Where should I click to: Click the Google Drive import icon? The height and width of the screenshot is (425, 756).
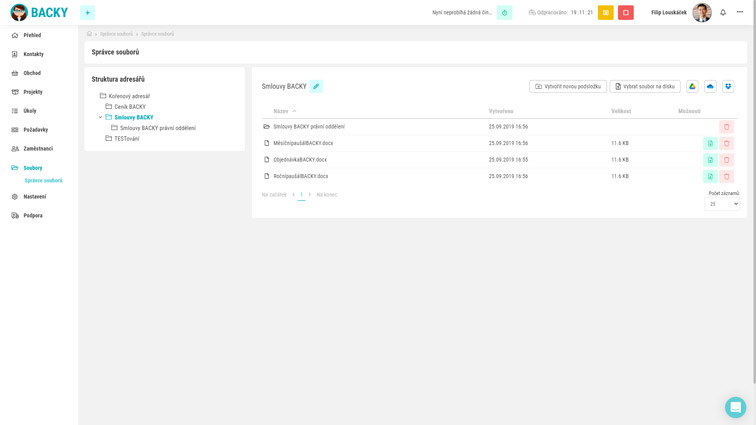[x=692, y=87]
